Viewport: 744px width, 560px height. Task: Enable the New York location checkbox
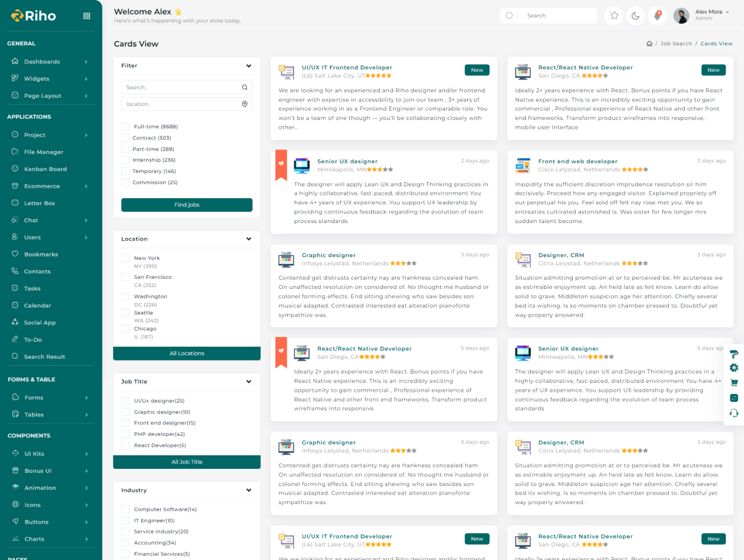tap(125, 258)
